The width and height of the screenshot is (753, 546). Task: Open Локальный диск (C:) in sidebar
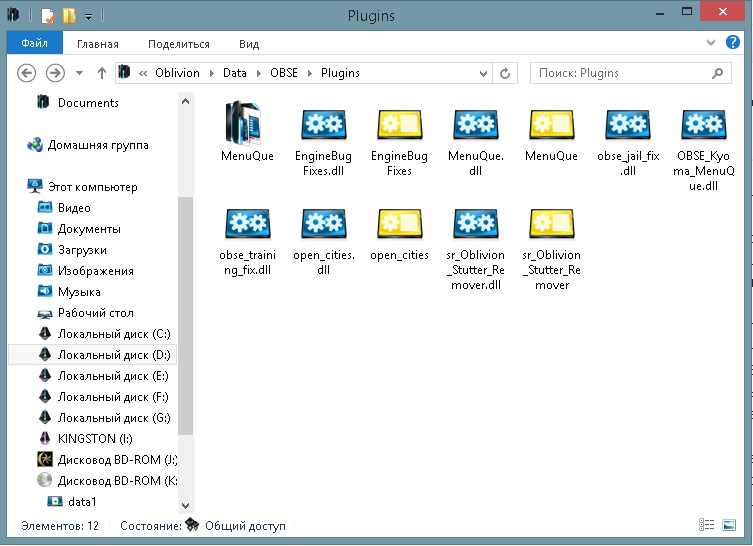pos(114,334)
